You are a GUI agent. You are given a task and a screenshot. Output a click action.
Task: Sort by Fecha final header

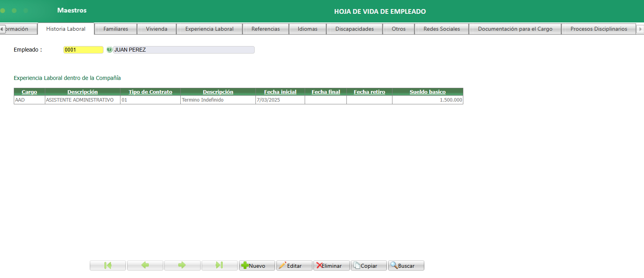pyautogui.click(x=326, y=92)
